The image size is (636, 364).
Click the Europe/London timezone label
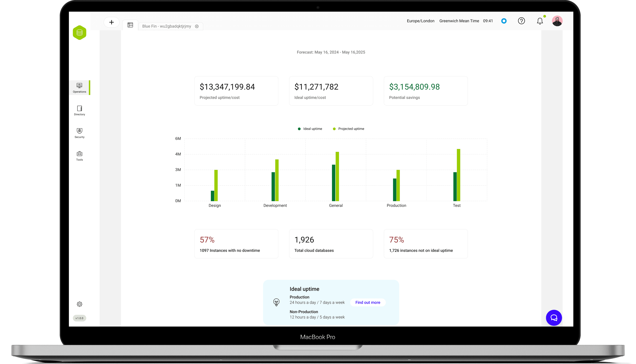[x=420, y=21]
